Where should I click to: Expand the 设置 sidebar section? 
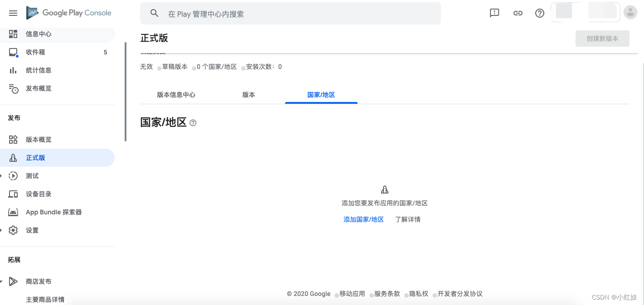tap(32, 230)
